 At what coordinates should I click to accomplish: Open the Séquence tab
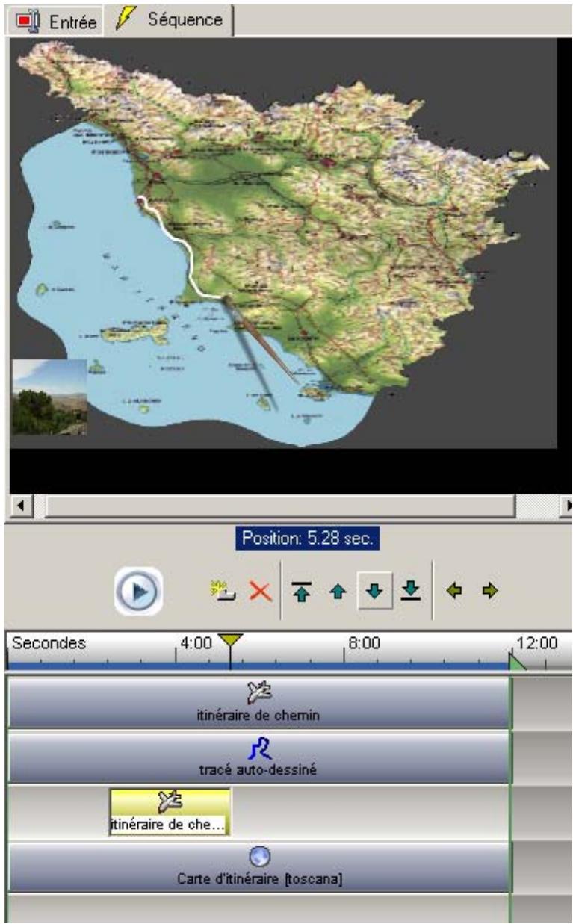(169, 19)
